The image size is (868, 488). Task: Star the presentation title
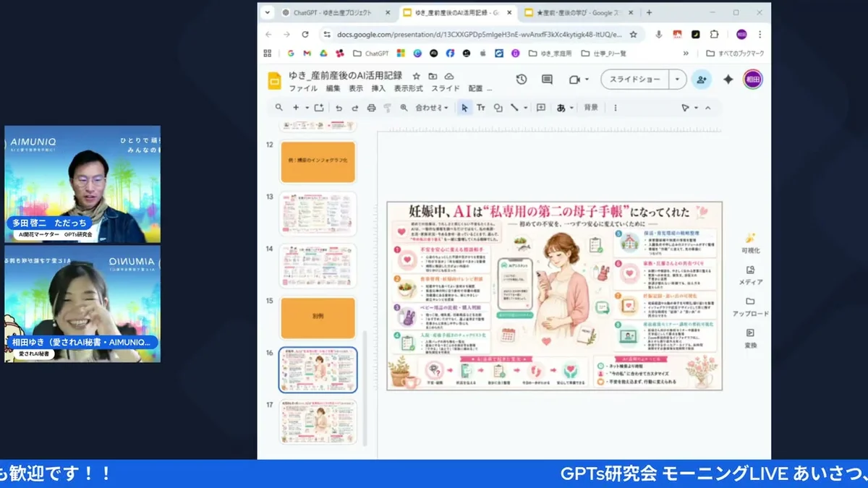417,76
